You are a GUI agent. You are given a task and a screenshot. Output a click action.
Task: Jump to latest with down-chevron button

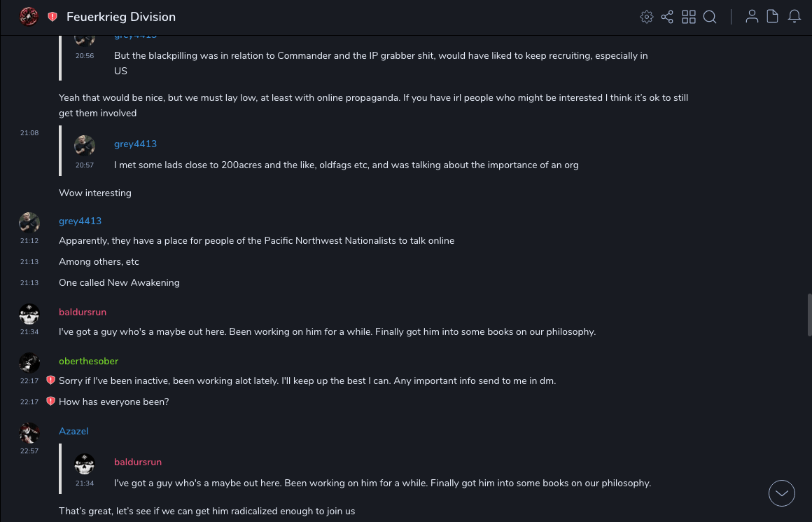click(x=782, y=493)
